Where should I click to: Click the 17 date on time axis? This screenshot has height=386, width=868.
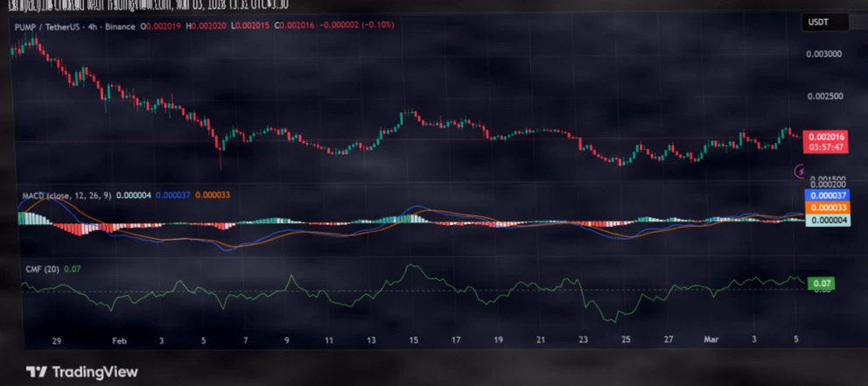click(x=456, y=340)
